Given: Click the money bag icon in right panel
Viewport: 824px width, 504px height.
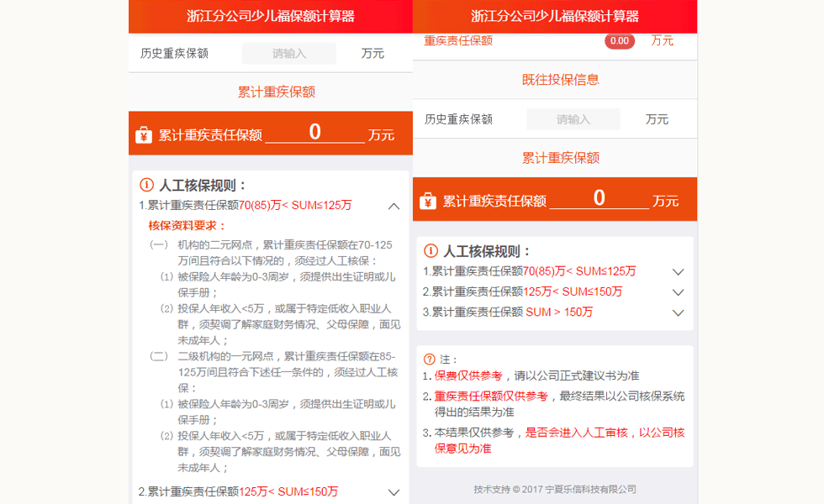Looking at the screenshot, I should point(428,201).
